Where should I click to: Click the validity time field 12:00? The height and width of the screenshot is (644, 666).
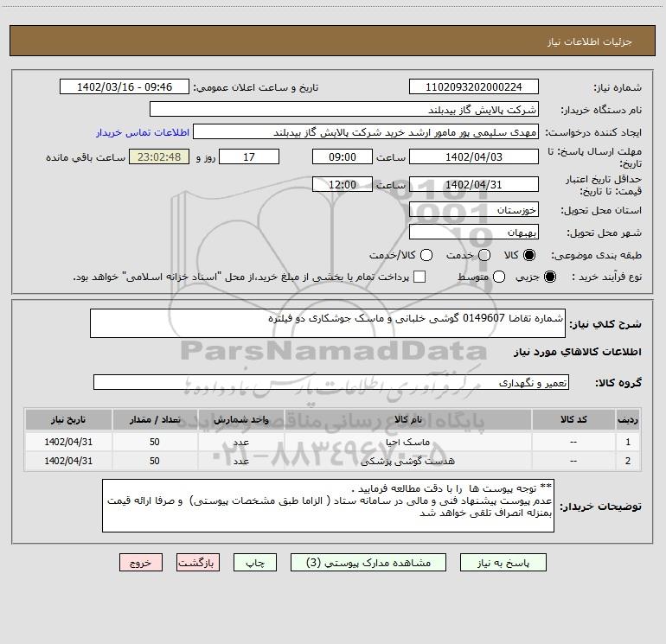(343, 184)
